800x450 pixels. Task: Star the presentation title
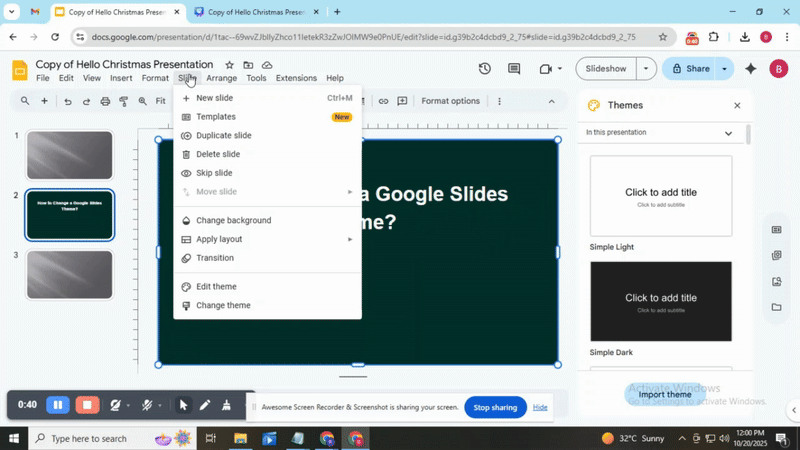[x=229, y=65]
